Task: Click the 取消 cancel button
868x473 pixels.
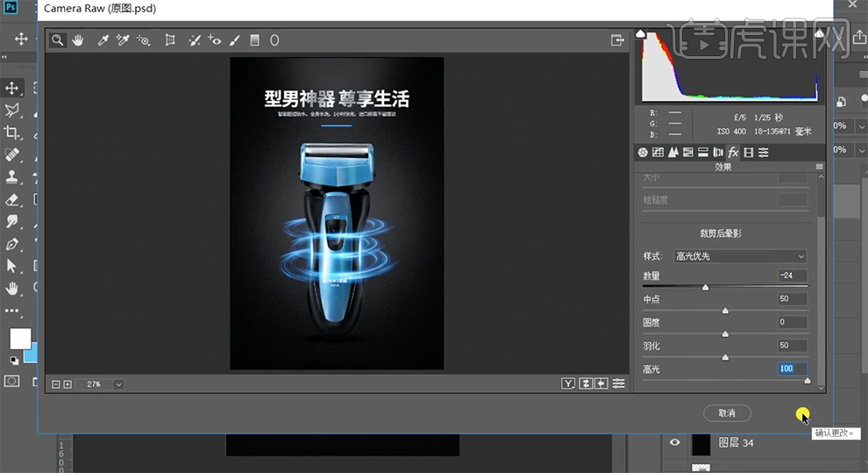Action: coord(727,413)
